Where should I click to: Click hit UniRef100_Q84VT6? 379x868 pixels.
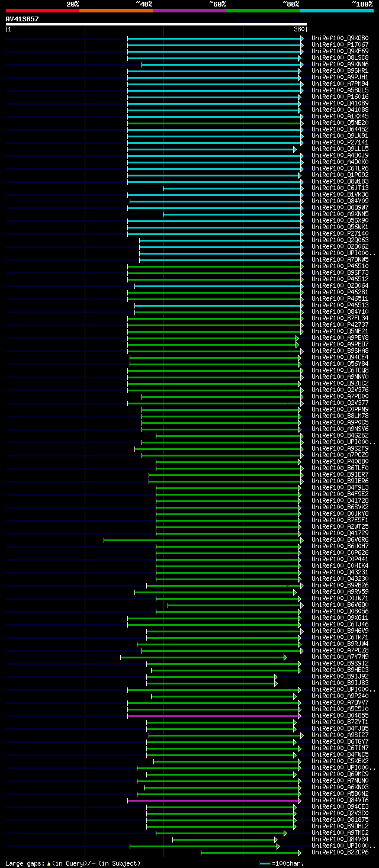(340, 800)
